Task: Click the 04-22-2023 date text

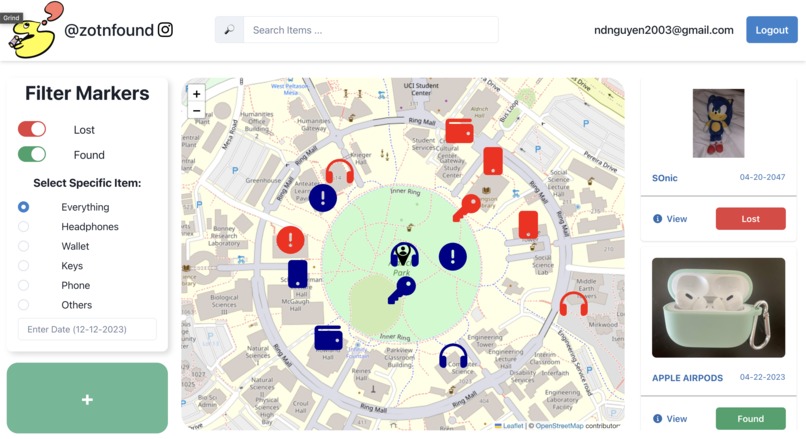Action: tap(762, 377)
